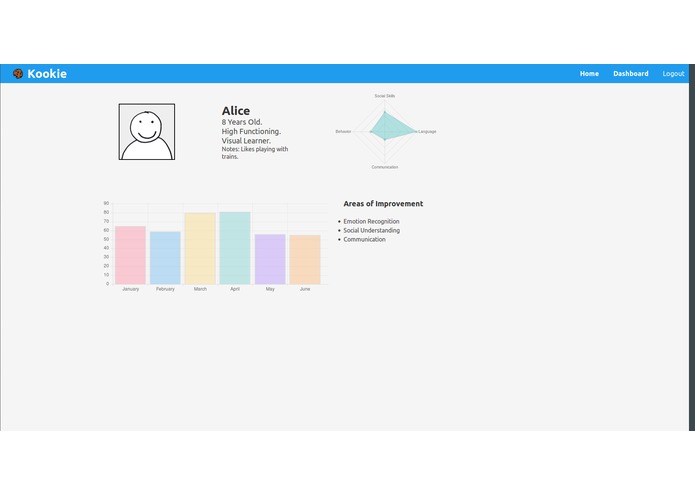Viewport: 695px width, 494px height.
Task: Click the '8 Years Old.' text
Action: pos(242,122)
